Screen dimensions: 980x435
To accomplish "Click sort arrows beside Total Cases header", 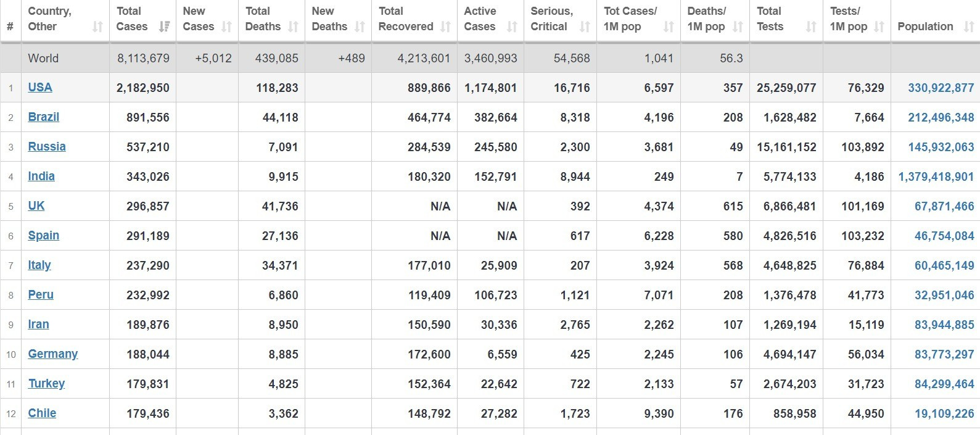I will coord(164,27).
